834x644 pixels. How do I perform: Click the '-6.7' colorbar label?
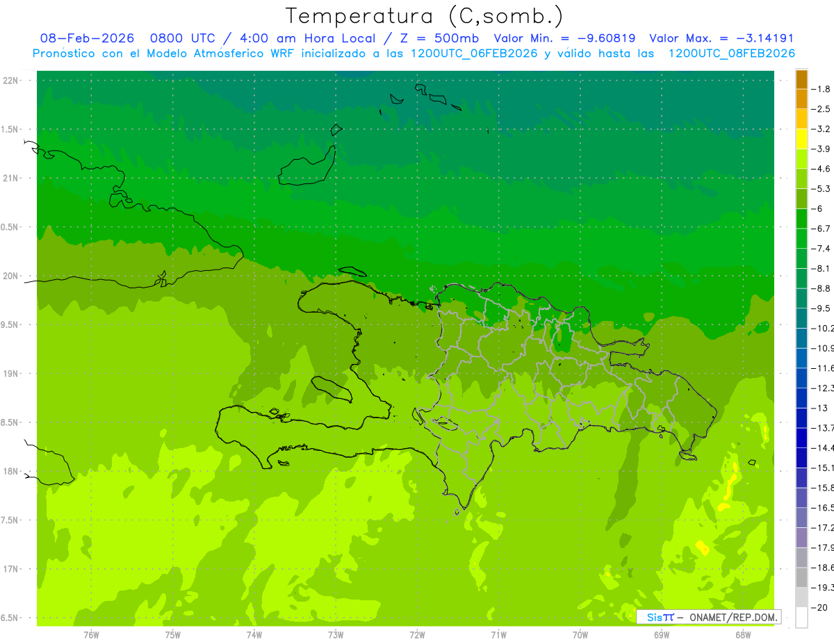pos(822,229)
